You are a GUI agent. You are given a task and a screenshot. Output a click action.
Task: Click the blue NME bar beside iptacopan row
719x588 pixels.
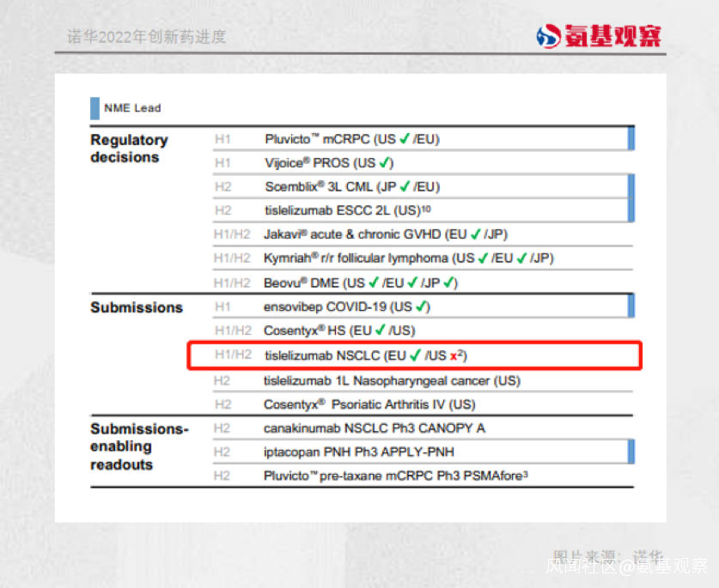[631, 452]
